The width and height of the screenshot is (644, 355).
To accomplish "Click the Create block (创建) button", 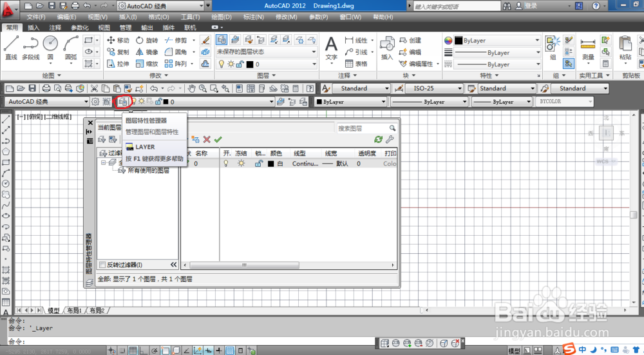I will (410, 40).
